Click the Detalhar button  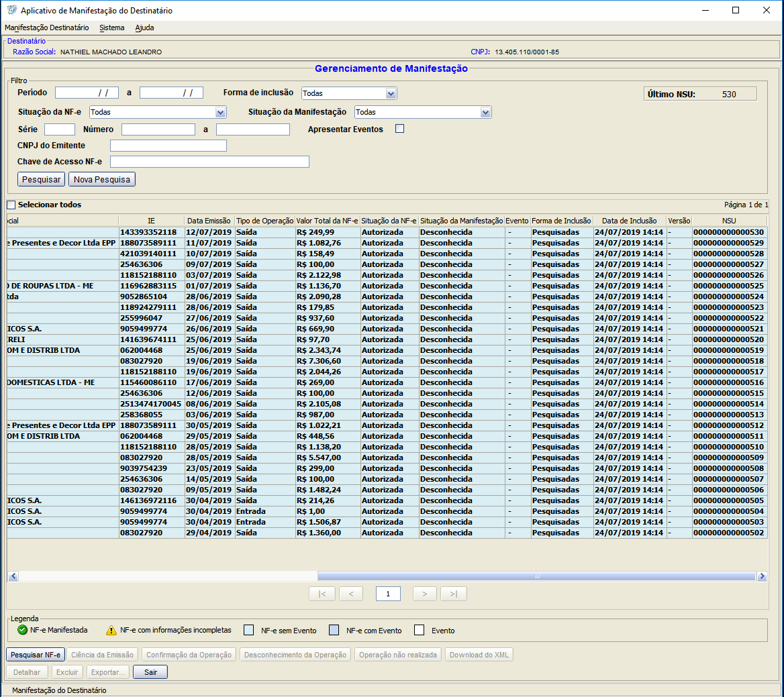pyautogui.click(x=27, y=672)
